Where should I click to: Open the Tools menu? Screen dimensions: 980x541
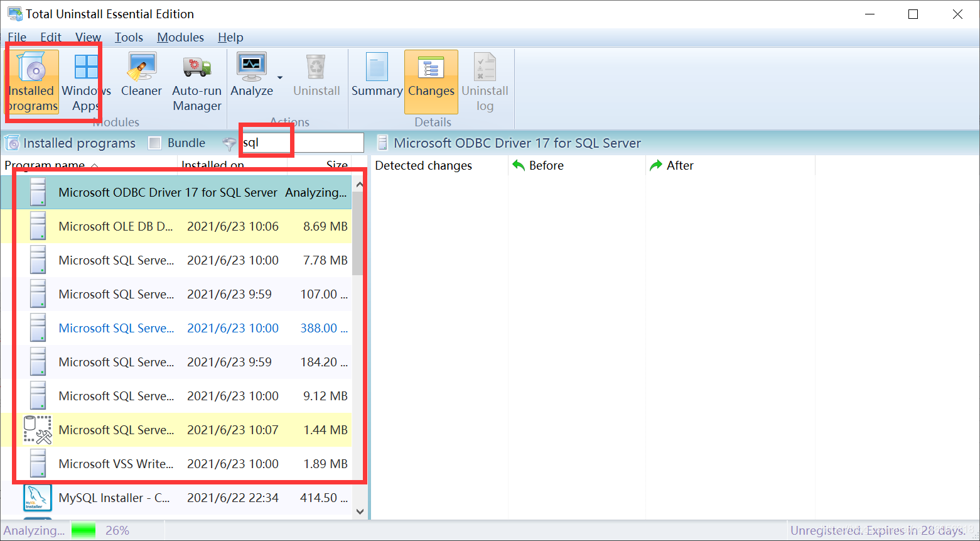(129, 37)
